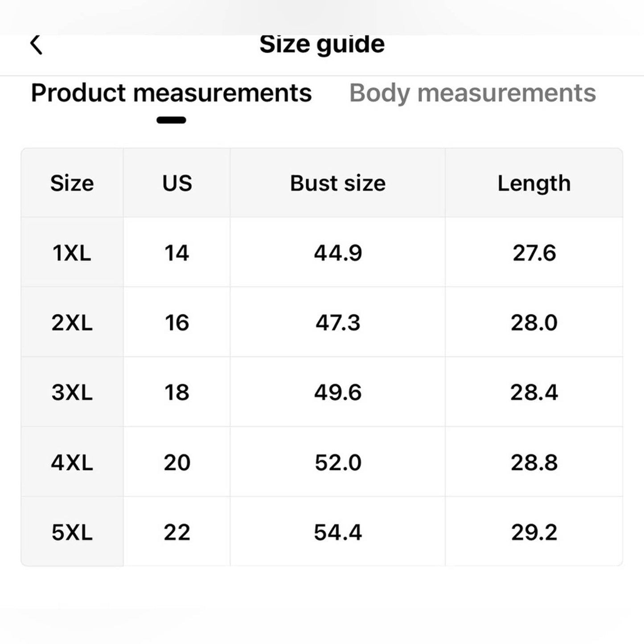The height and width of the screenshot is (644, 644).
Task: Click the US size 20 cell
Action: pos(177,462)
